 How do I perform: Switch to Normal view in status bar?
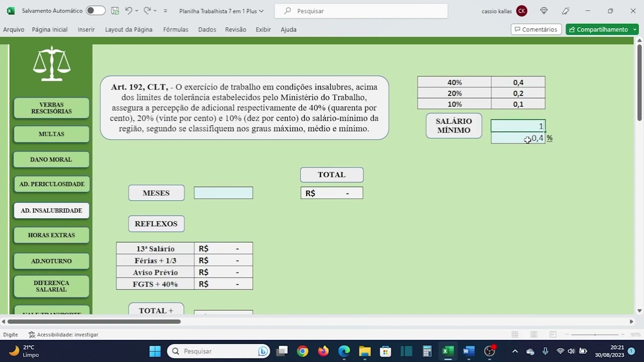(515, 334)
